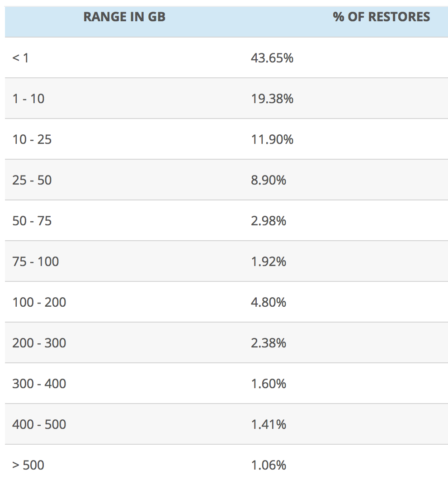Select the '25 - 50' range cell

pyautogui.click(x=32, y=180)
